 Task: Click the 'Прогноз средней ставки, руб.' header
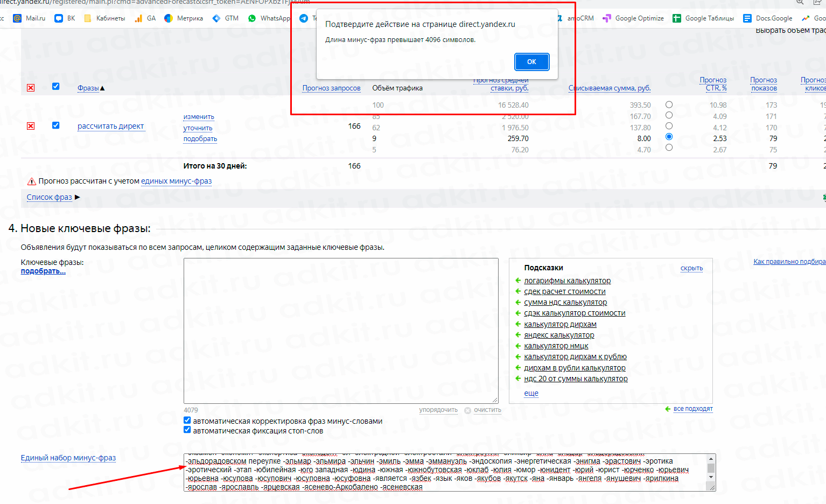pyautogui.click(x=501, y=84)
